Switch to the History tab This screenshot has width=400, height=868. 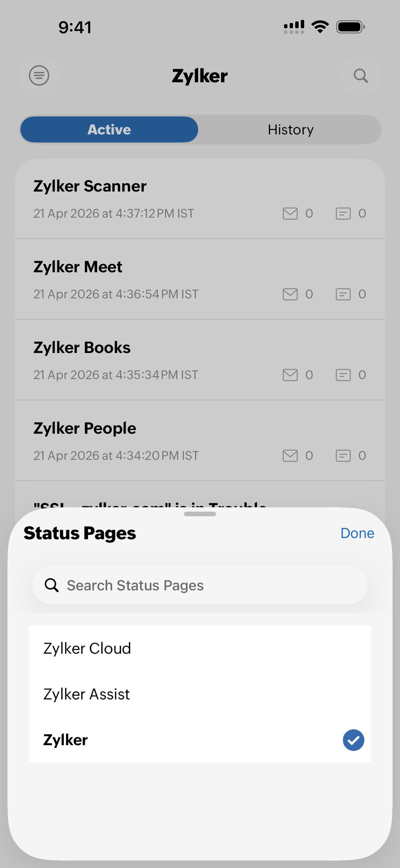291,130
